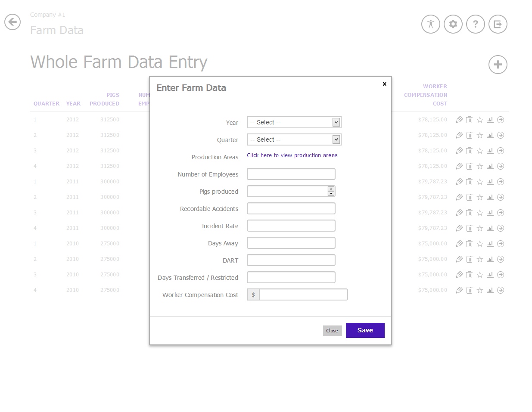Edit the 2012 quarter 2 row
The width and height of the screenshot is (532, 412).
(x=459, y=135)
